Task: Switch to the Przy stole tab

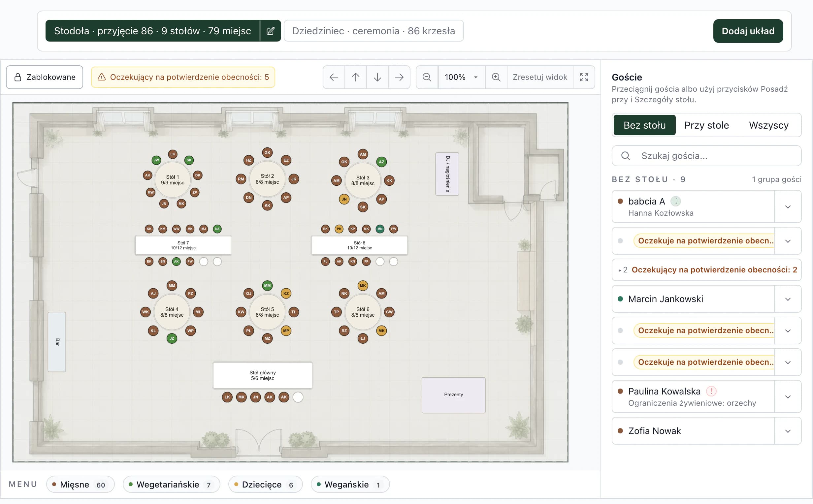Action: pos(706,125)
